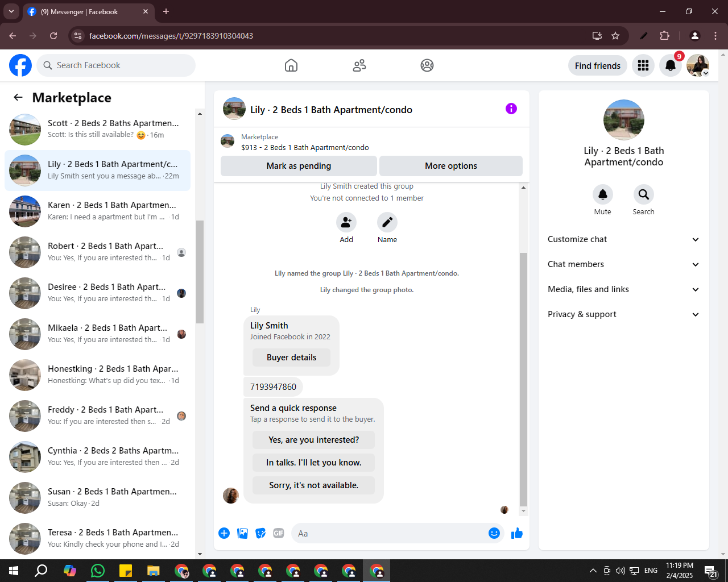Screen dimensions: 728x582
Task: Open the tab search dropdown in Chrome
Action: 11,11
